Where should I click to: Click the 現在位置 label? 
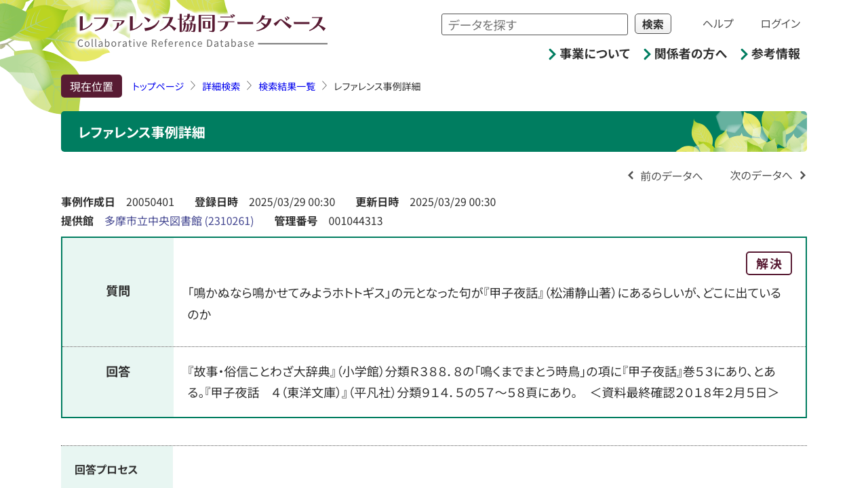[92, 86]
